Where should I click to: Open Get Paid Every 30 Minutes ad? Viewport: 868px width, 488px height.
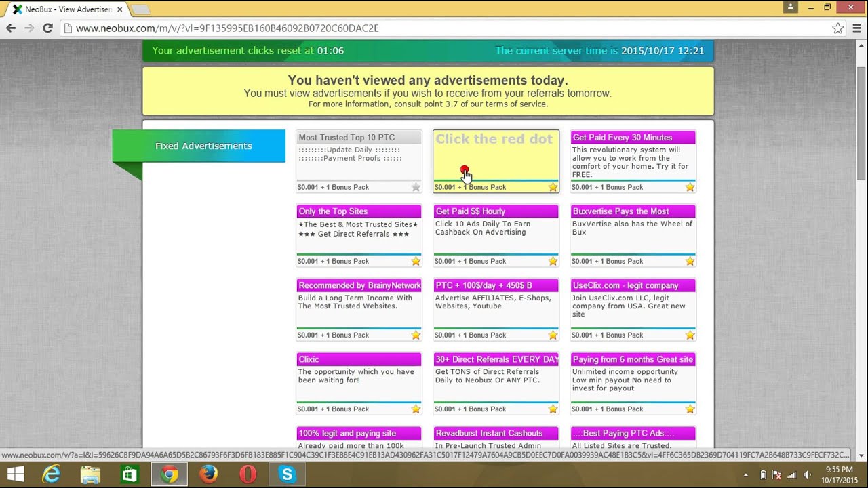[x=633, y=161]
